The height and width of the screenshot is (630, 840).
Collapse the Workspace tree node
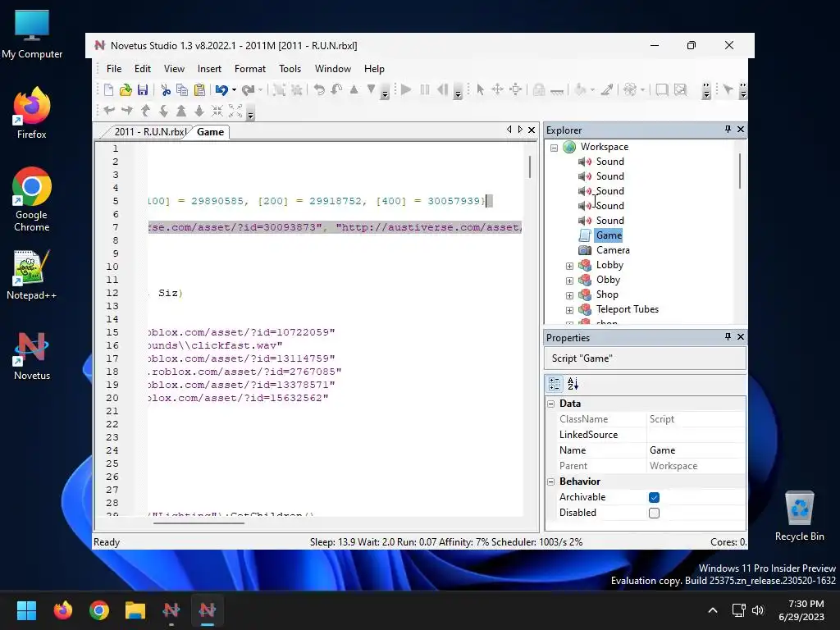click(x=554, y=148)
